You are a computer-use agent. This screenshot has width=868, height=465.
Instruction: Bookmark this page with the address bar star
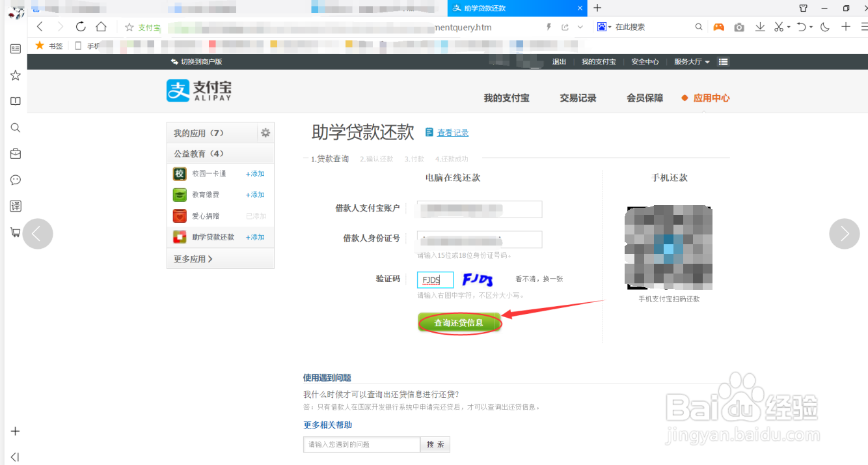click(129, 27)
